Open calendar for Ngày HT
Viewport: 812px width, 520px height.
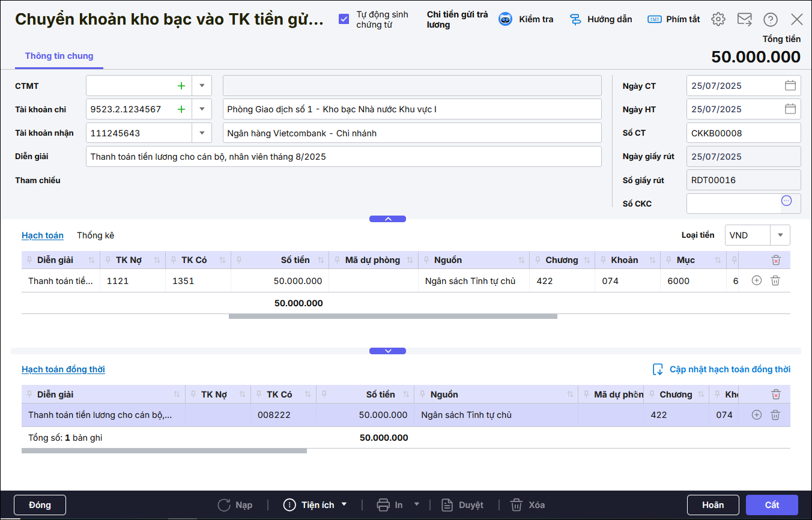point(790,109)
